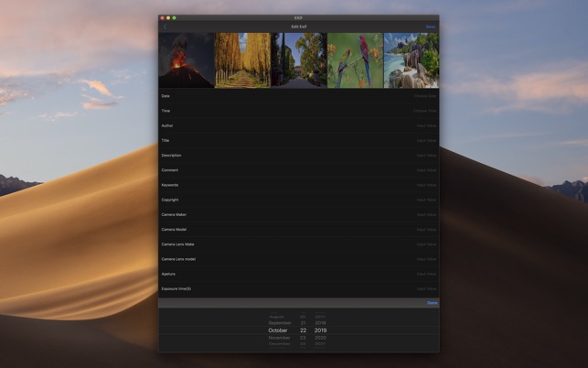This screenshot has height=368, width=588.
Task: Click the Time row label
Action: [166, 111]
